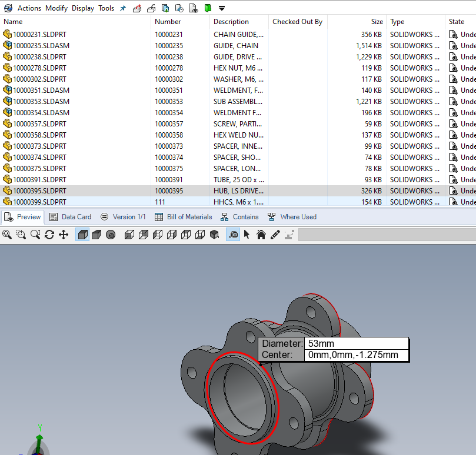Select file 10000373.SLDPRT

[39, 146]
